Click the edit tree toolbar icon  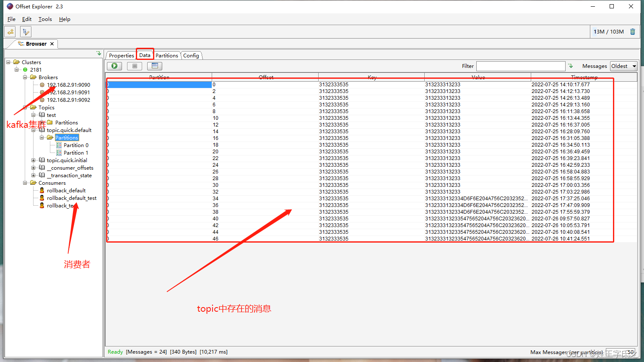click(26, 31)
